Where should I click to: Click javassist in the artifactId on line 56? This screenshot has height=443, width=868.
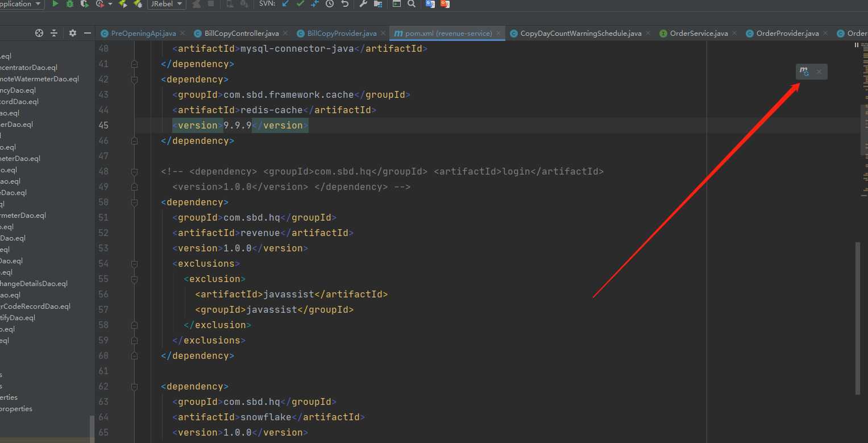(x=289, y=295)
